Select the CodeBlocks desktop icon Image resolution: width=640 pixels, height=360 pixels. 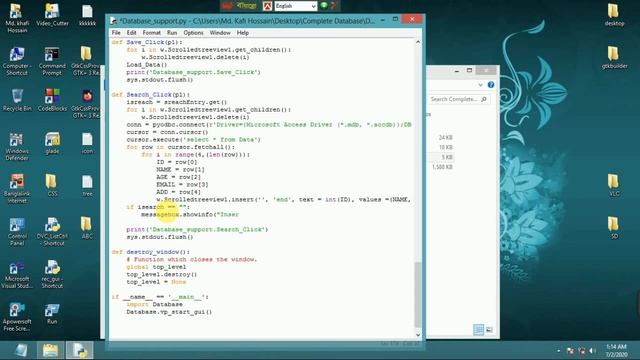click(52, 100)
